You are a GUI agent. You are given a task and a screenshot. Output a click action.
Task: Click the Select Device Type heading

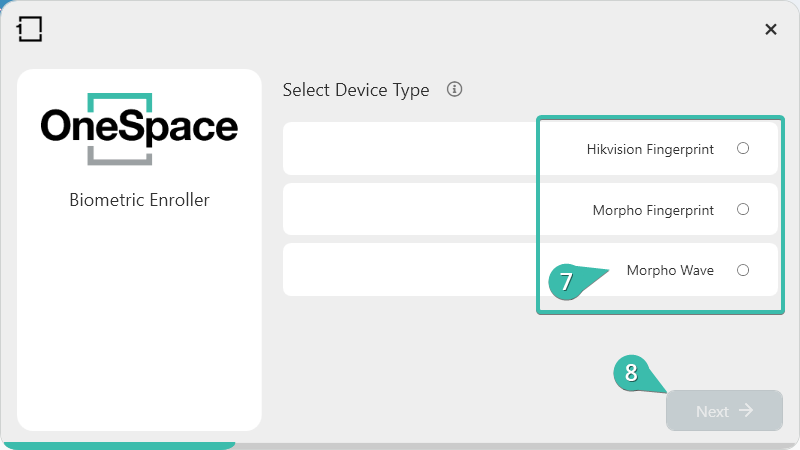[x=356, y=90]
